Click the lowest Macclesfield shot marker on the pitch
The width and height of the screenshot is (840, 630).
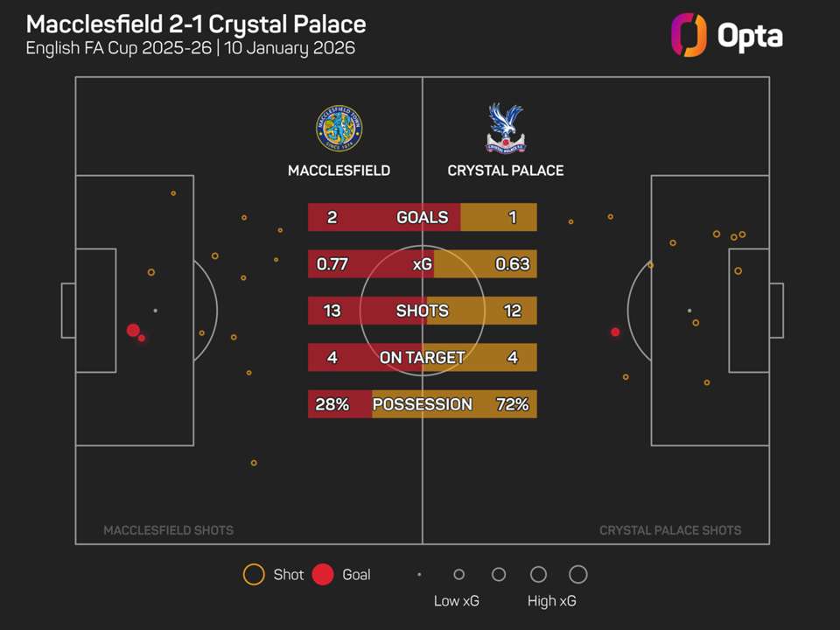254,463
